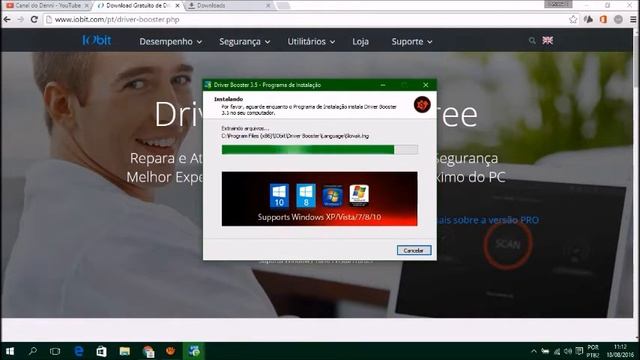This screenshot has height=360, width=640.
Task: Close the Driver Booster installer window
Action: point(426,85)
